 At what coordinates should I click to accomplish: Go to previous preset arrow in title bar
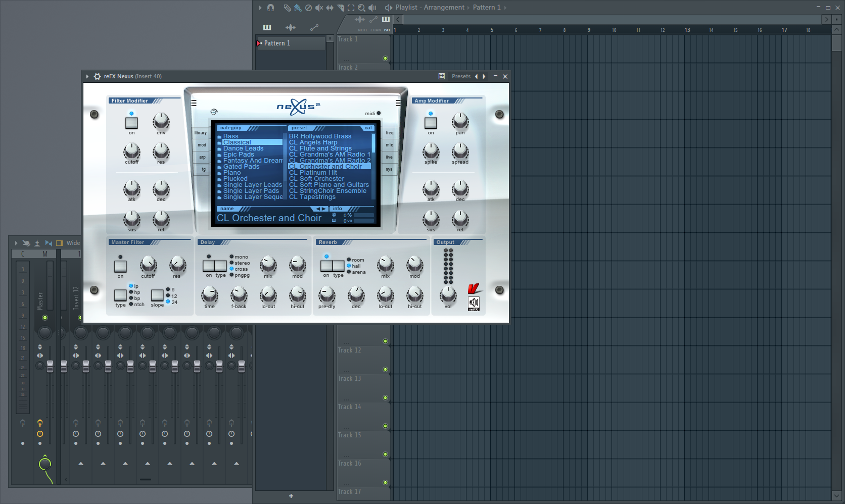pos(476,76)
